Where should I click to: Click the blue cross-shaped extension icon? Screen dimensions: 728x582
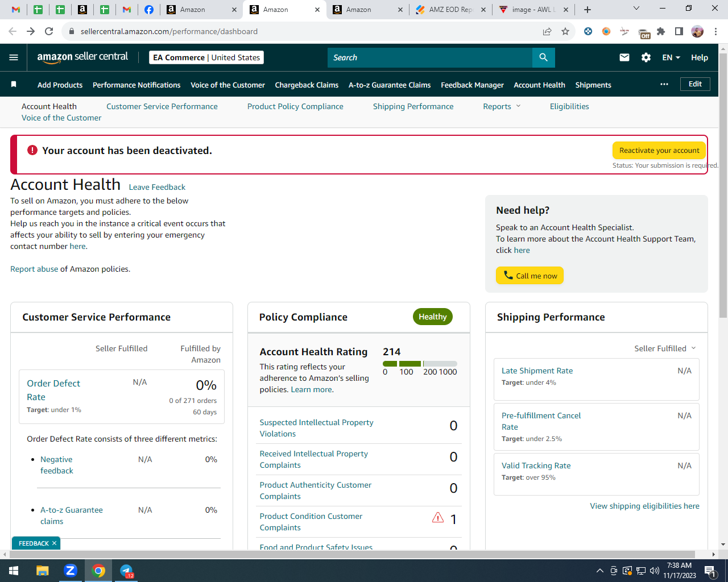pyautogui.click(x=588, y=31)
